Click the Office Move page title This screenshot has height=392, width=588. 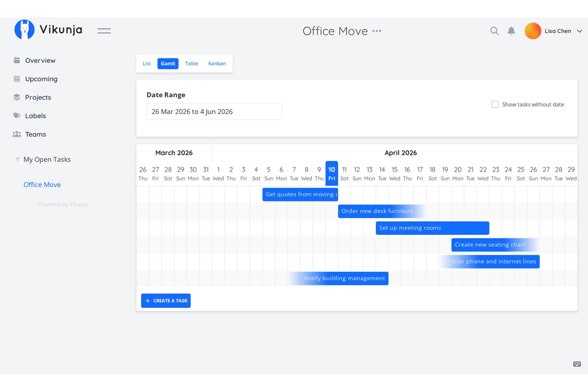[x=335, y=31]
